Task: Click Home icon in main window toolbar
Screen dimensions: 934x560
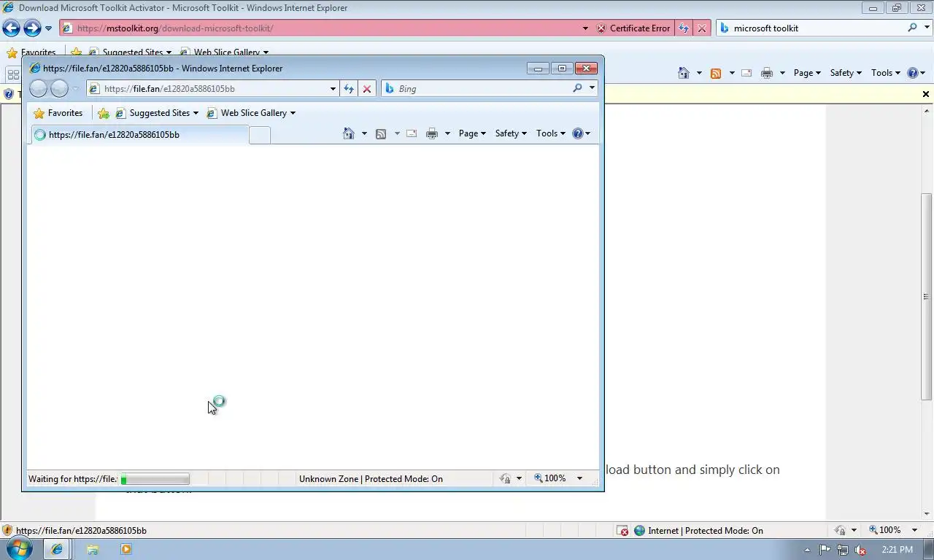Action: point(684,73)
